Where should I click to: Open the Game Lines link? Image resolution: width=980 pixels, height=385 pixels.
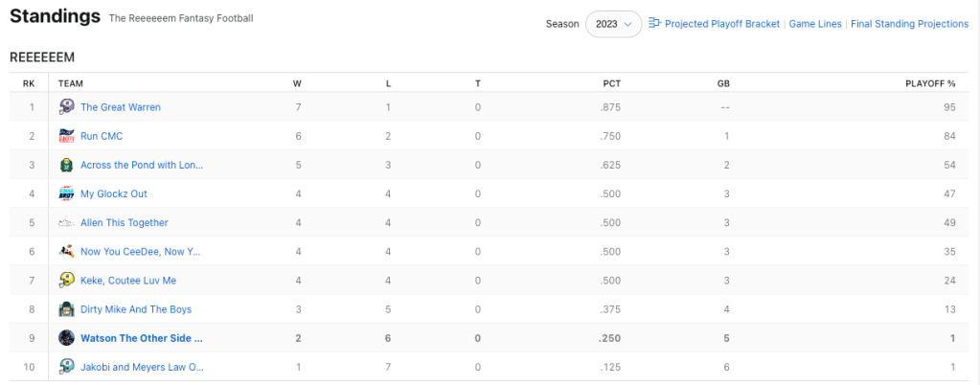click(816, 24)
